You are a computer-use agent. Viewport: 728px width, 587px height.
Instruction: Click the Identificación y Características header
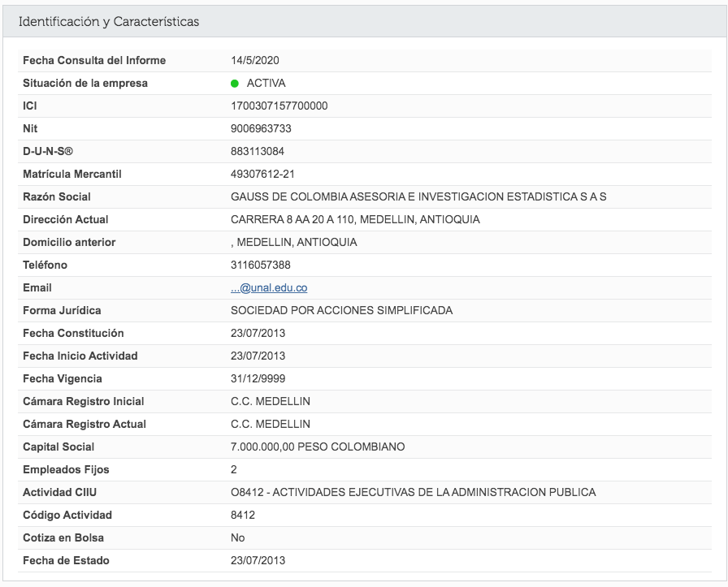(109, 21)
